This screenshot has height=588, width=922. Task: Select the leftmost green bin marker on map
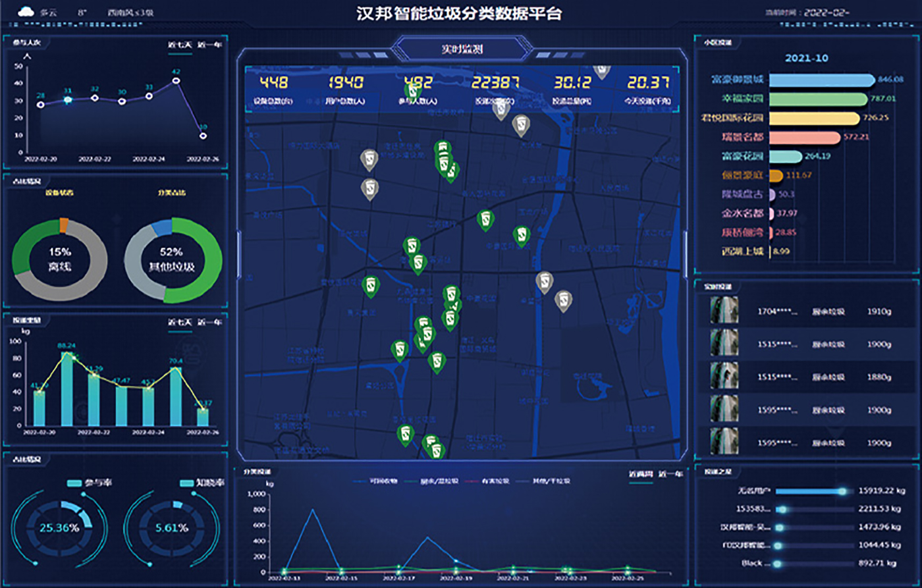[x=371, y=287]
